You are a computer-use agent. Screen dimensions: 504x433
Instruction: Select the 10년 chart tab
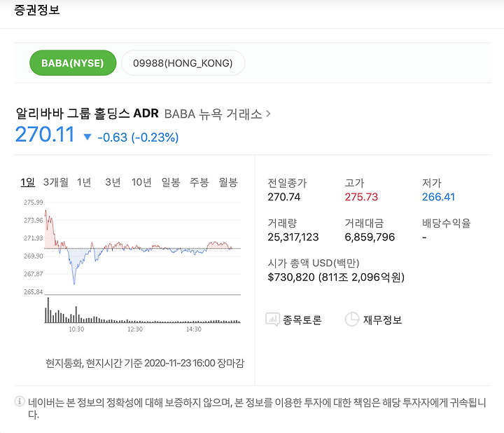click(141, 182)
